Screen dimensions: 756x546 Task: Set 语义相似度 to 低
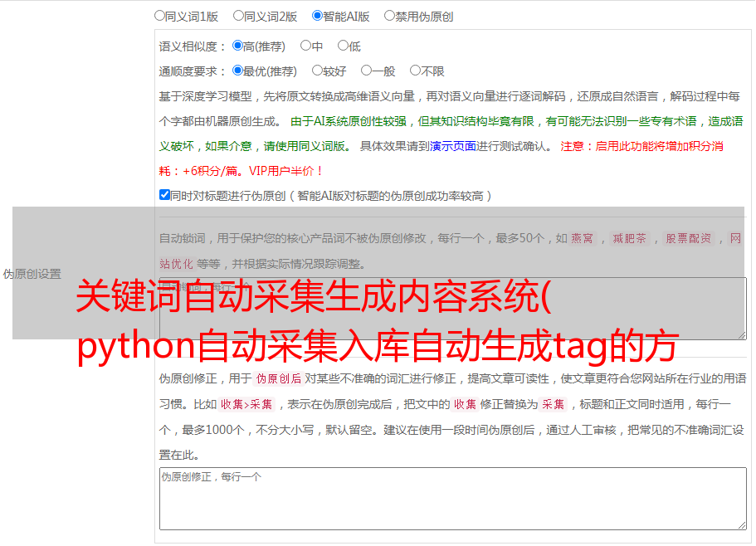(343, 46)
